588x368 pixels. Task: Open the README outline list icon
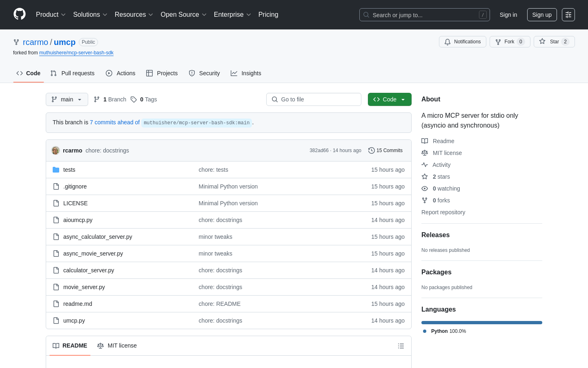401,346
